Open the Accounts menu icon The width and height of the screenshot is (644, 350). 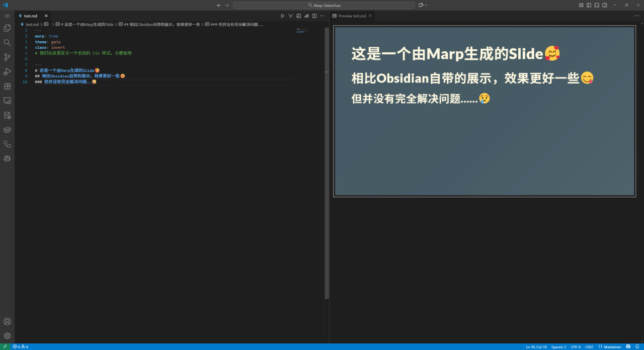pos(7,321)
